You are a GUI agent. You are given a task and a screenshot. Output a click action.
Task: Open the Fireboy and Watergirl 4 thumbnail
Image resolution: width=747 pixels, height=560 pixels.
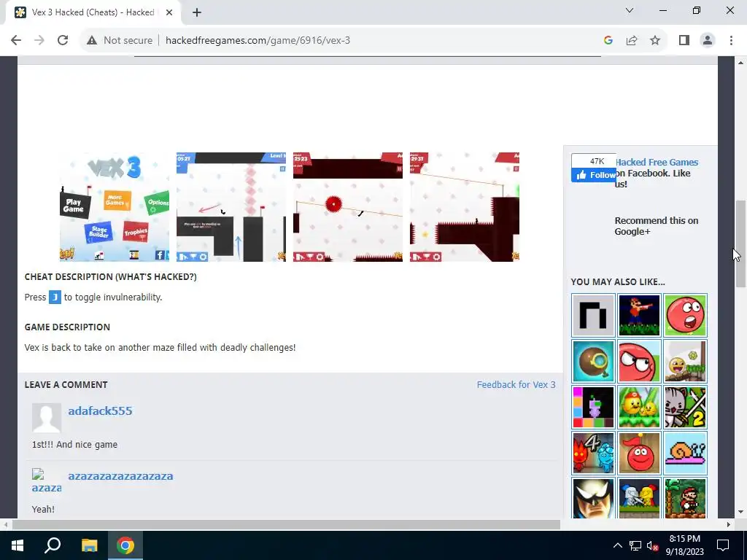(x=593, y=454)
